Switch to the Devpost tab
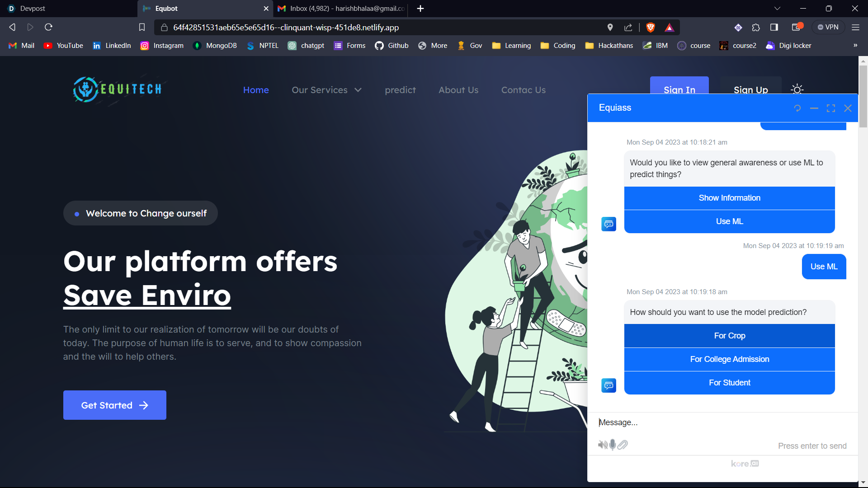Screen dimensions: 868x488 coord(33,9)
